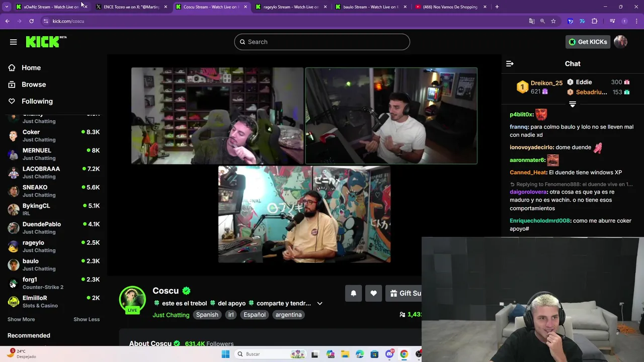Switch to the ENCE Tozeo X tab
This screenshot has height=362, width=644.
pyautogui.click(x=132, y=7)
